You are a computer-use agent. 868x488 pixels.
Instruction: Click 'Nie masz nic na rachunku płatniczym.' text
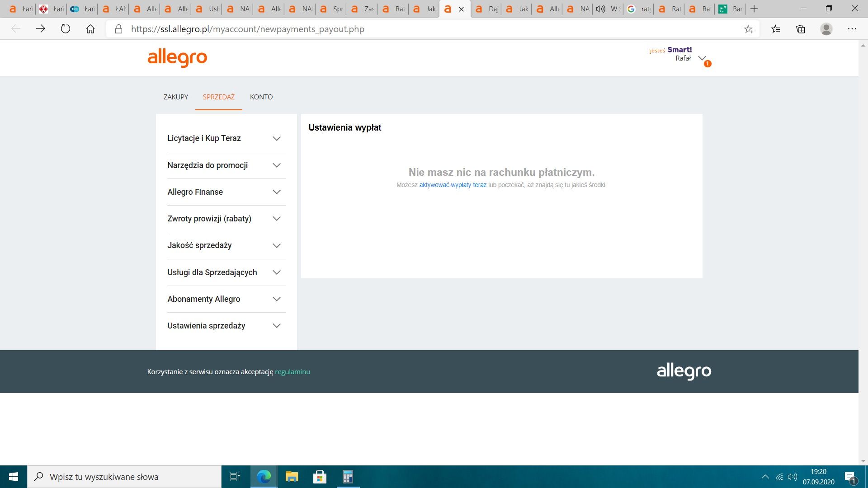tap(501, 172)
